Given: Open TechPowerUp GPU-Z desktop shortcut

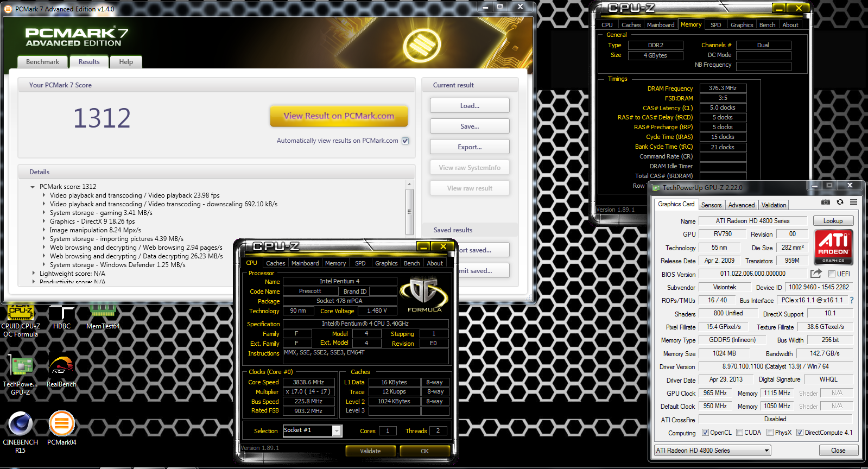Looking at the screenshot, I should coord(21,376).
